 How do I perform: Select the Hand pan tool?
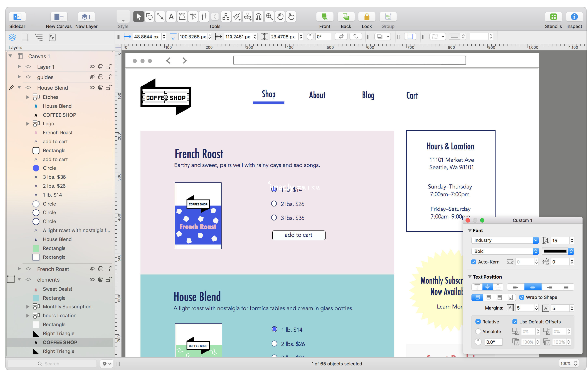(x=280, y=17)
